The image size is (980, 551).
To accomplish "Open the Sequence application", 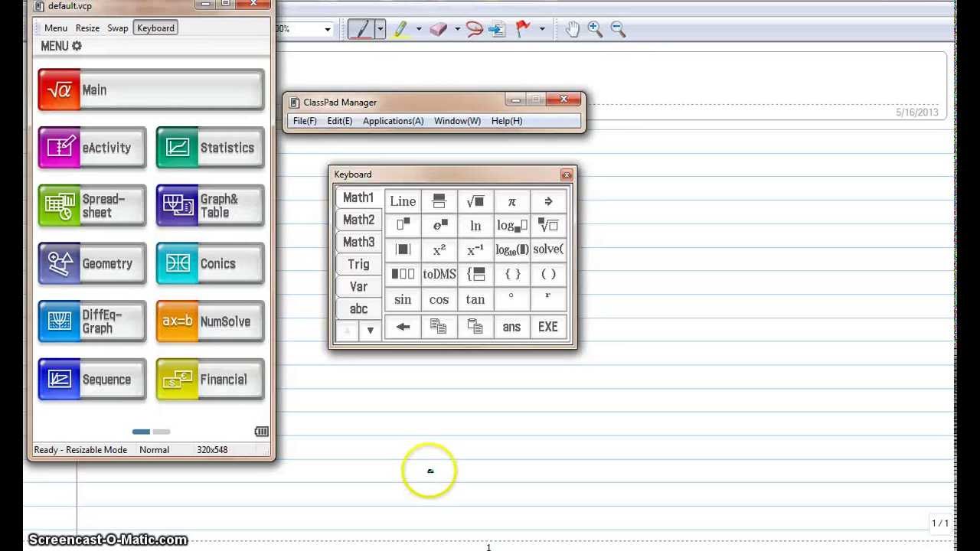I will [92, 380].
